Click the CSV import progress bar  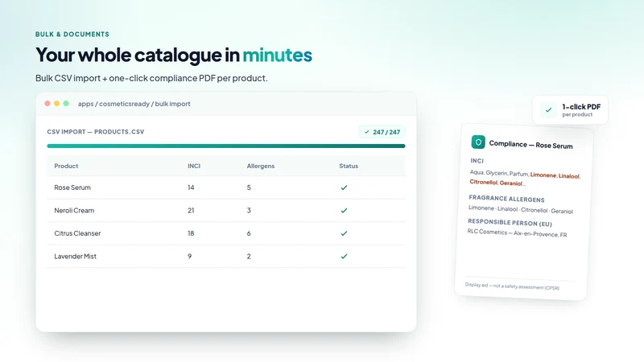[226, 146]
